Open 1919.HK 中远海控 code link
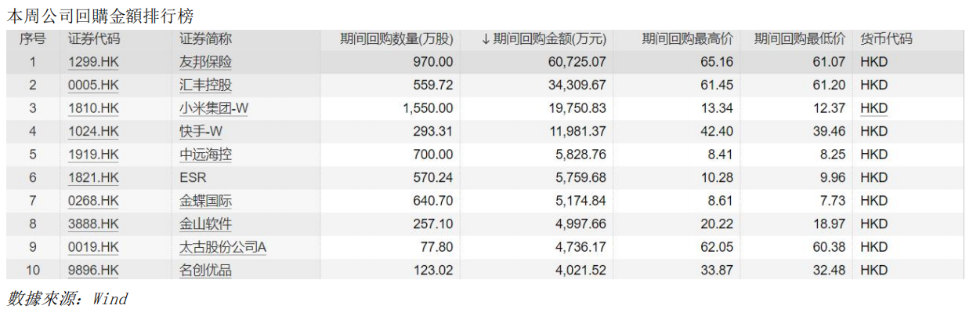Viewport: 980px width, 320px height. (x=93, y=155)
